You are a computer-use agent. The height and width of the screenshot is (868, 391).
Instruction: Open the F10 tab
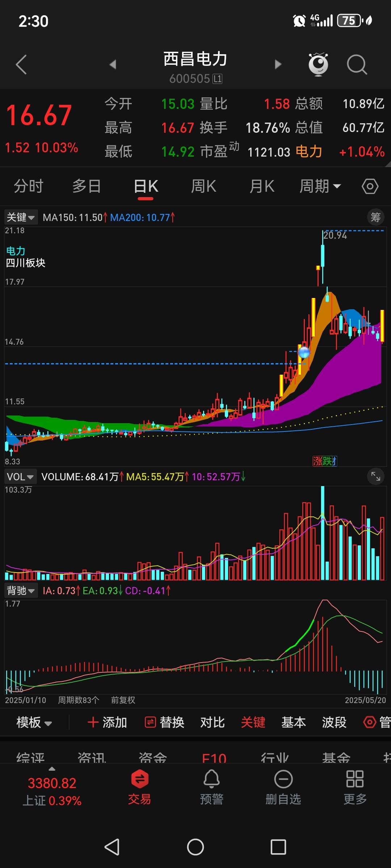click(x=214, y=757)
